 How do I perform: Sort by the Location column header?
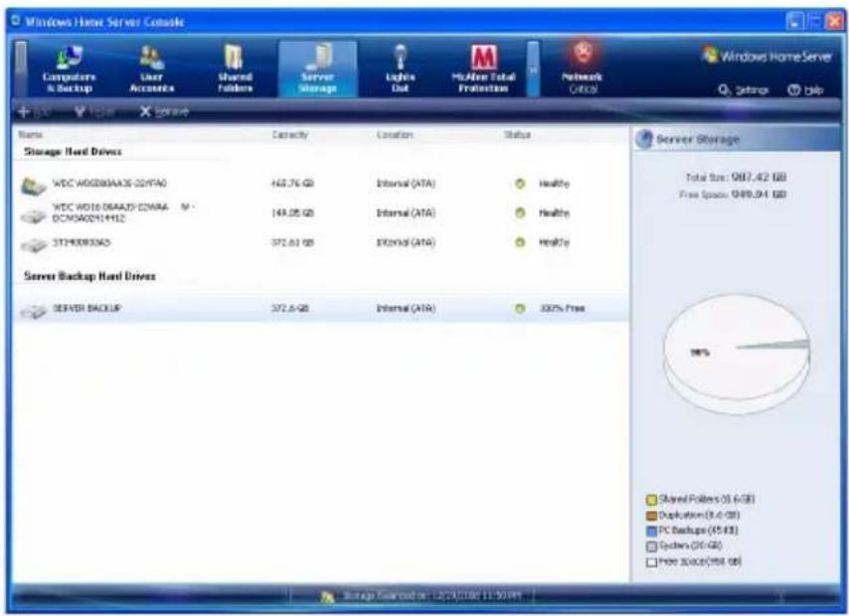[x=395, y=134]
